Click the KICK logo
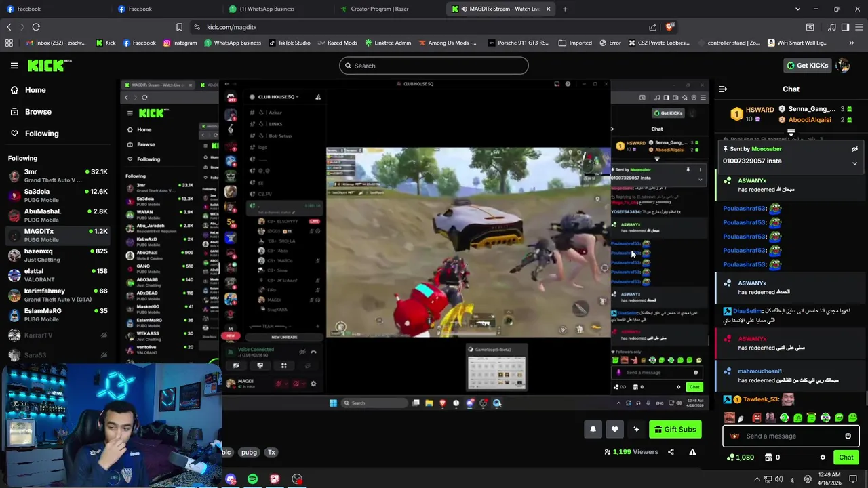Image resolution: width=868 pixels, height=488 pixels. (49, 65)
